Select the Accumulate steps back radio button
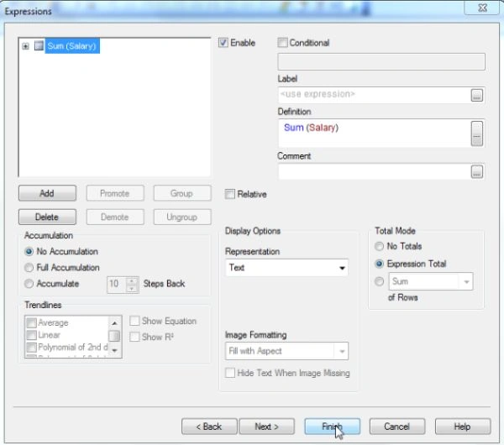The image size is (504, 445). [x=29, y=284]
